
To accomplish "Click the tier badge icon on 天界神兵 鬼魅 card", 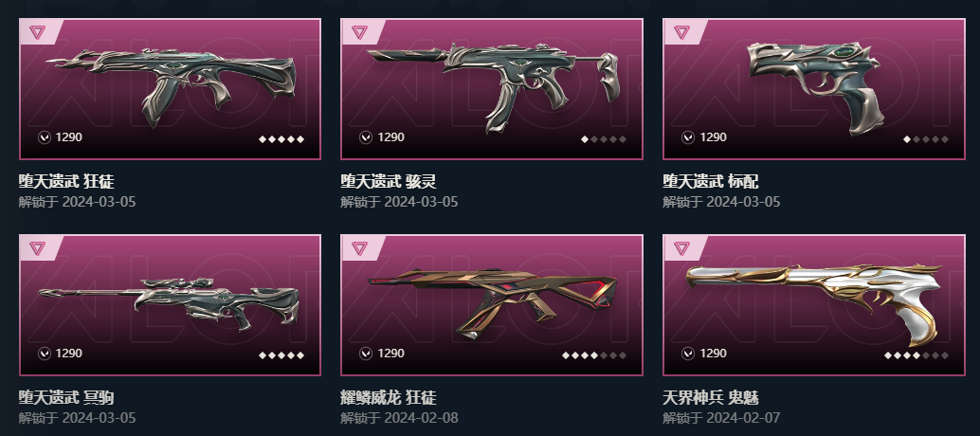I will coord(681,248).
